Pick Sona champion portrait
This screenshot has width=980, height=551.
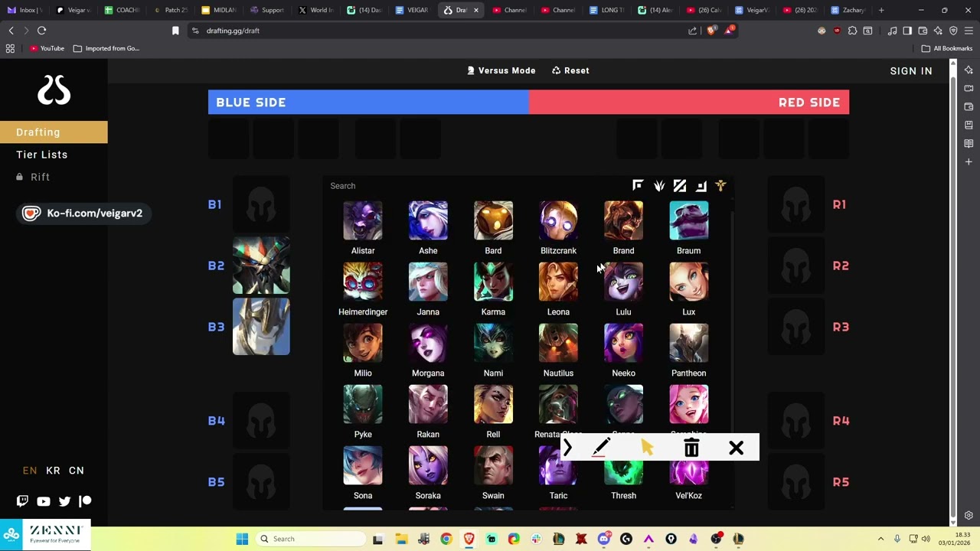(x=363, y=465)
